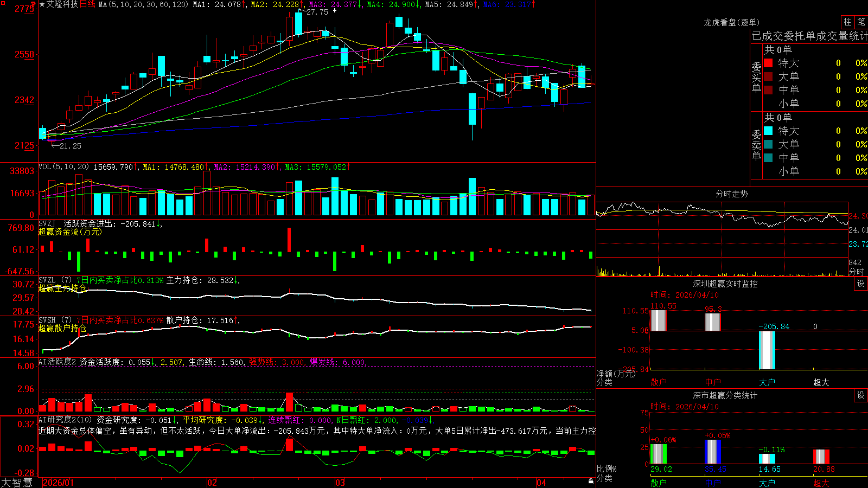Open MA(5,10,20,30,60,120) indicator parameters
This screenshot has height=488, width=868.
click(143, 4)
